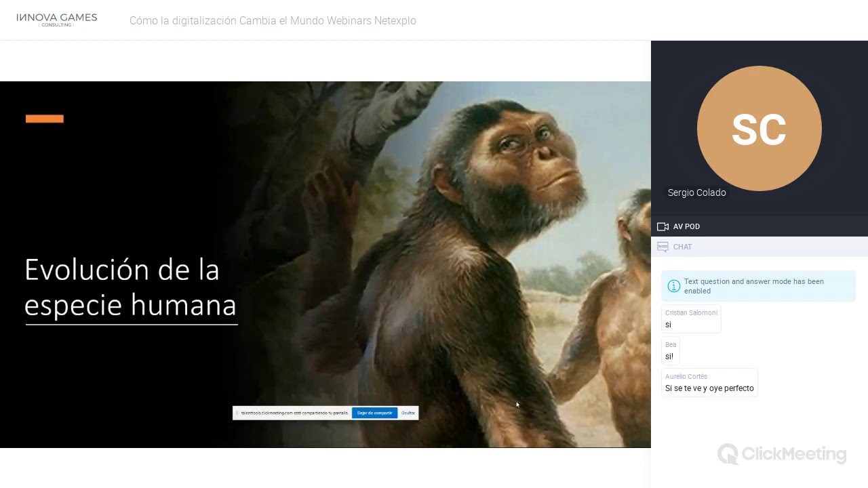
Task: Click the presenter name Sergio Colado
Action: [696, 192]
